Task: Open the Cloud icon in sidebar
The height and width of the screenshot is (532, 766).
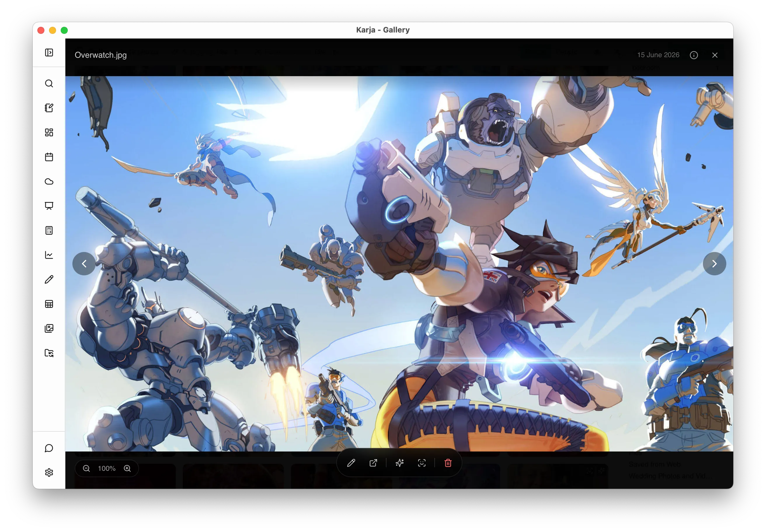Action: [49, 182]
